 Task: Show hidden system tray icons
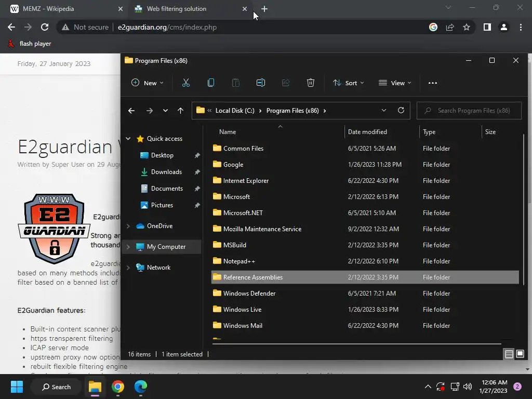click(428, 387)
